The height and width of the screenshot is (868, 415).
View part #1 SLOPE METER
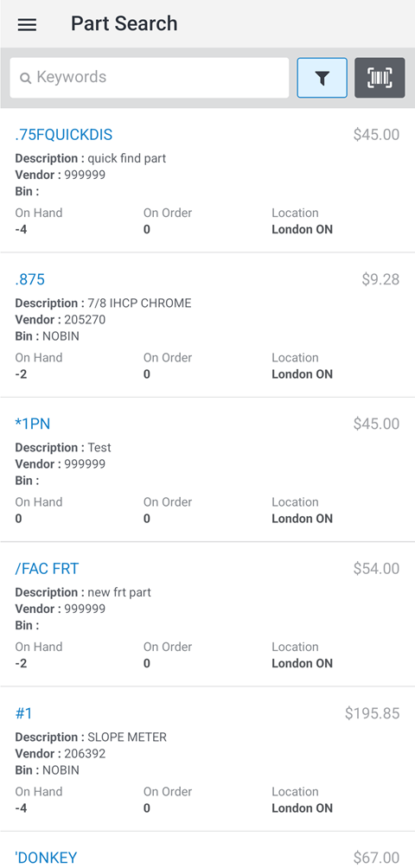coord(24,713)
